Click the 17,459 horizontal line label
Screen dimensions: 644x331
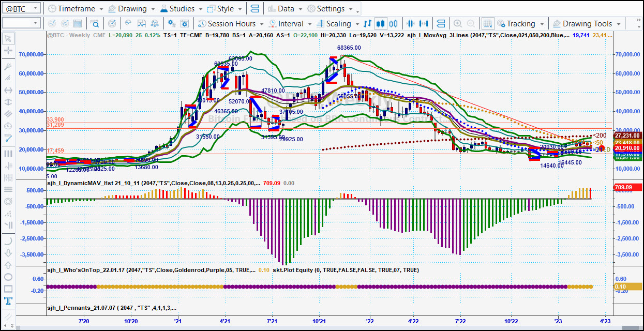[x=55, y=151]
